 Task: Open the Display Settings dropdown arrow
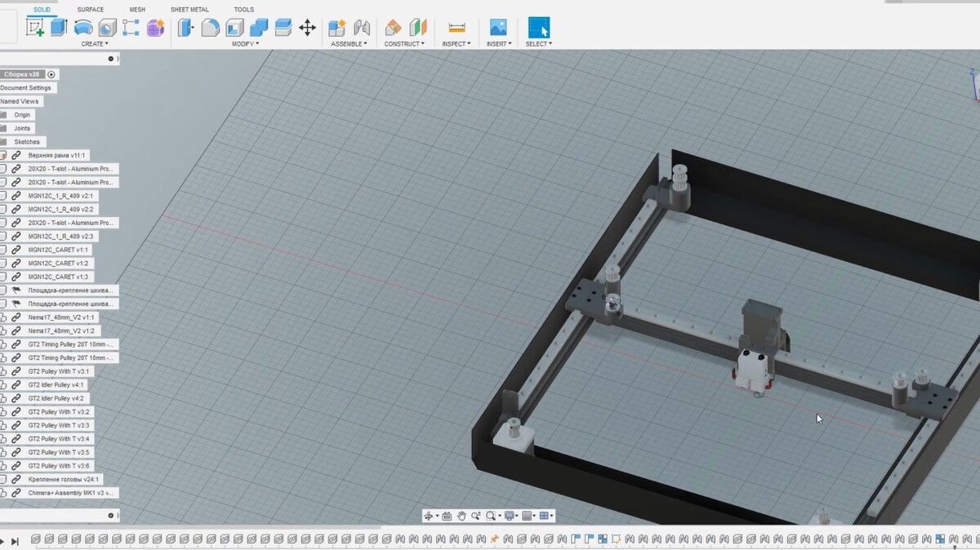coord(518,516)
